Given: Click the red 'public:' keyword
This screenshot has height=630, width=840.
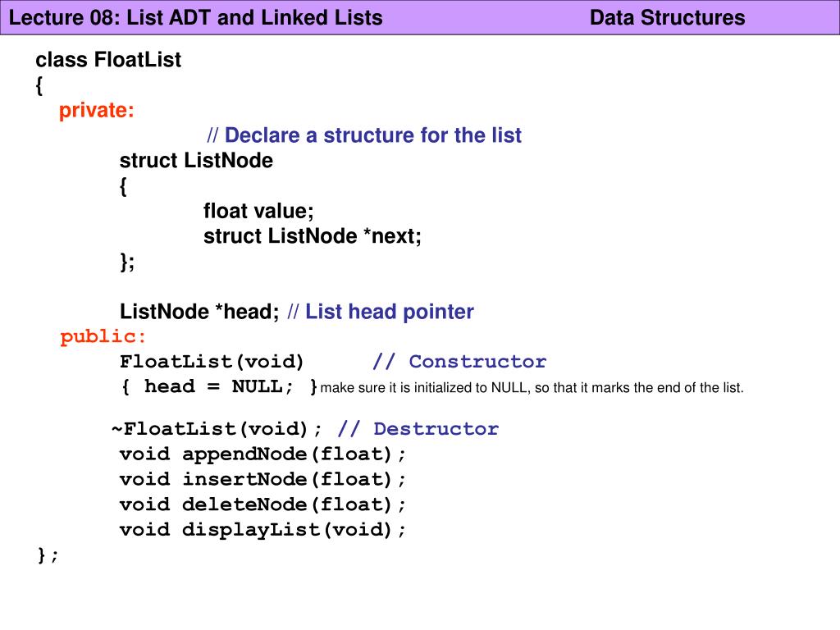Looking at the screenshot, I should tap(103, 336).
